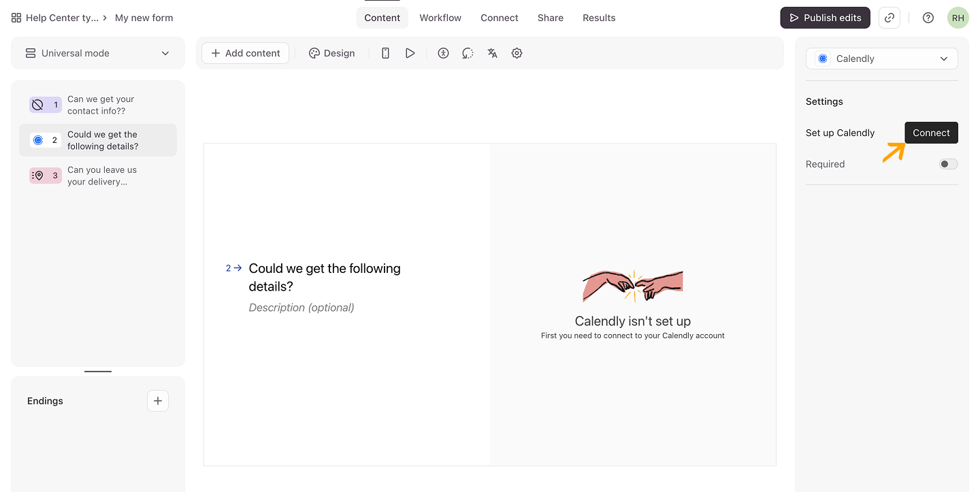This screenshot has width=980, height=492.
Task: Select question 2 following details
Action: 98,140
